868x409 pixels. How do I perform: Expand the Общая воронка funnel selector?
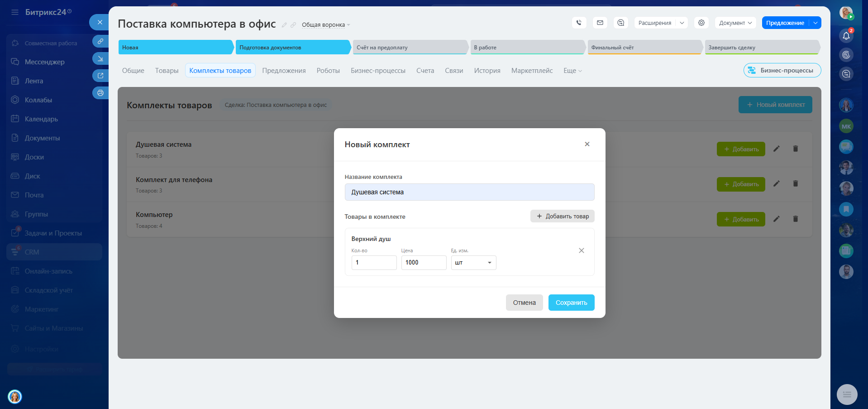[326, 25]
